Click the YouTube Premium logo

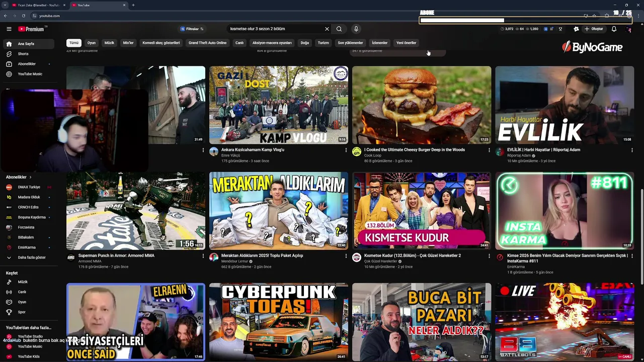32,29
